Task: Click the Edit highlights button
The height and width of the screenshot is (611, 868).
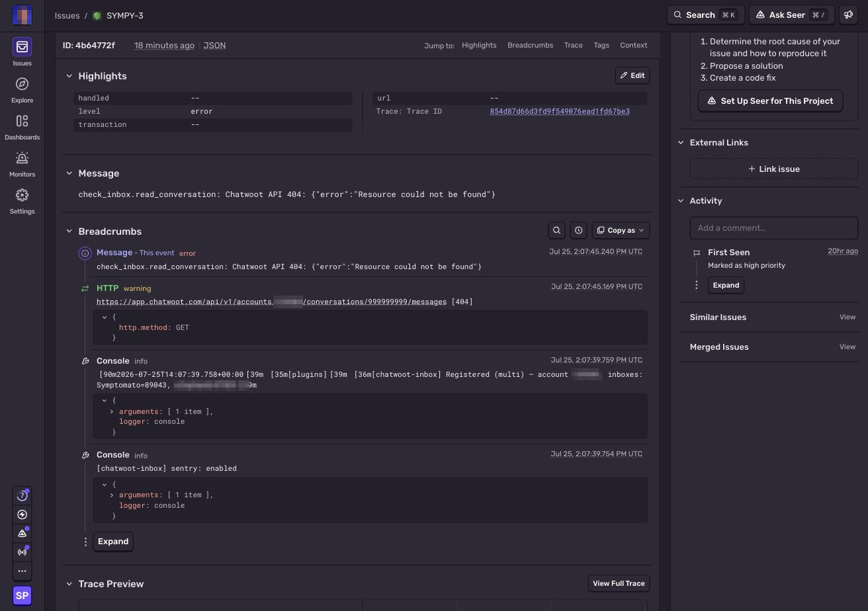Action: tap(632, 75)
